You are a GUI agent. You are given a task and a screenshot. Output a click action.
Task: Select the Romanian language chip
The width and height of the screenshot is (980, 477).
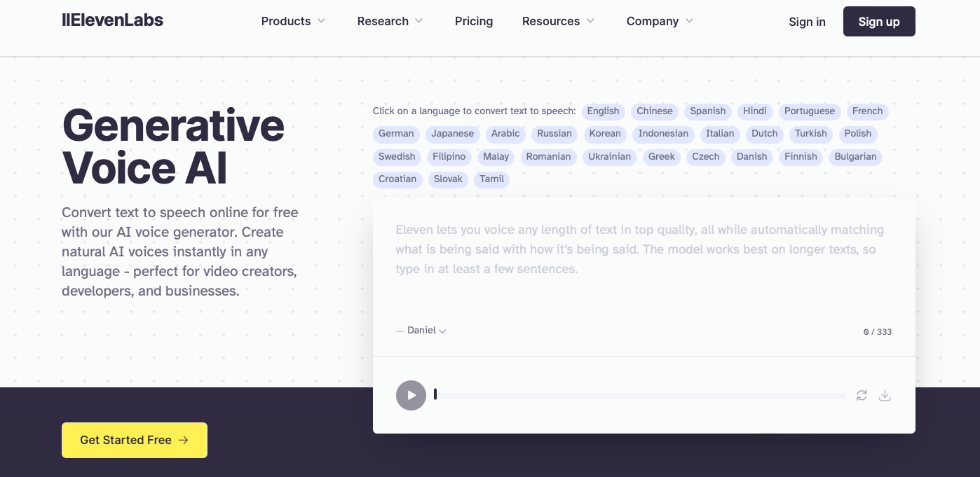point(548,157)
